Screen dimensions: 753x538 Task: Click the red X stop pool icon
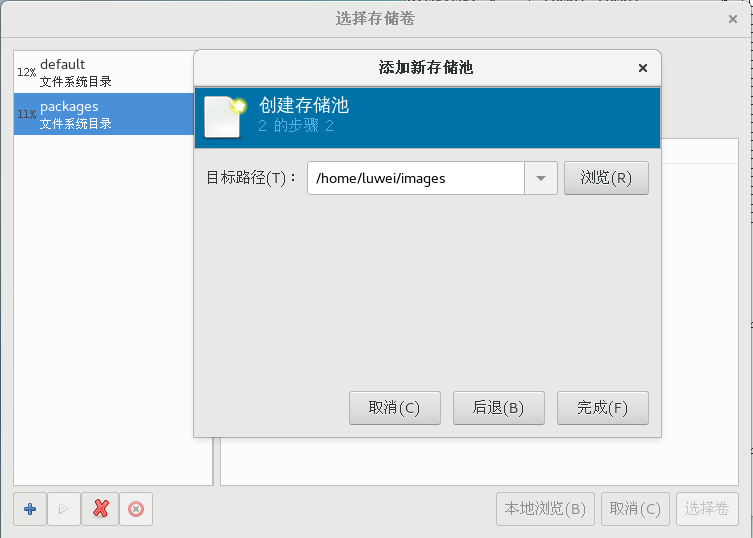click(x=100, y=509)
